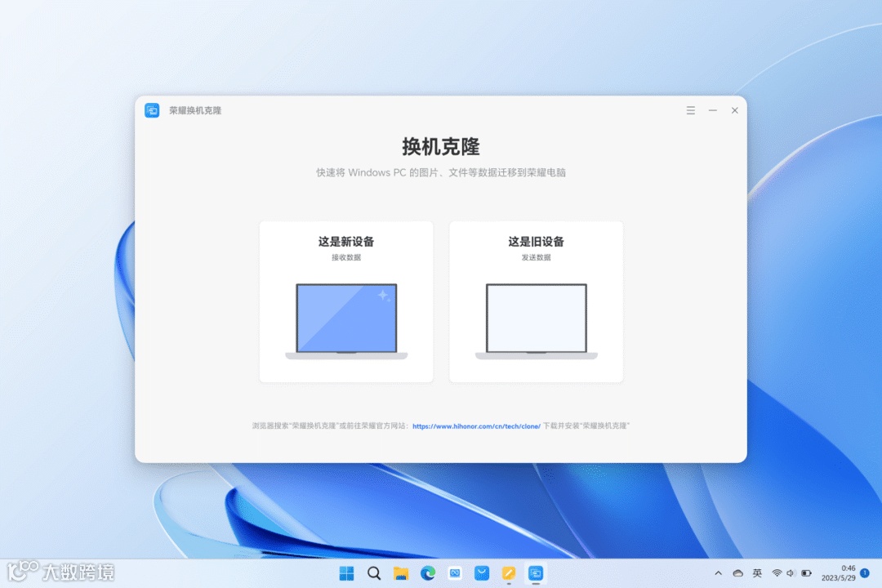Open the blue infinity-logo app on the taskbar
This screenshot has height=588, width=882.
click(x=455, y=573)
